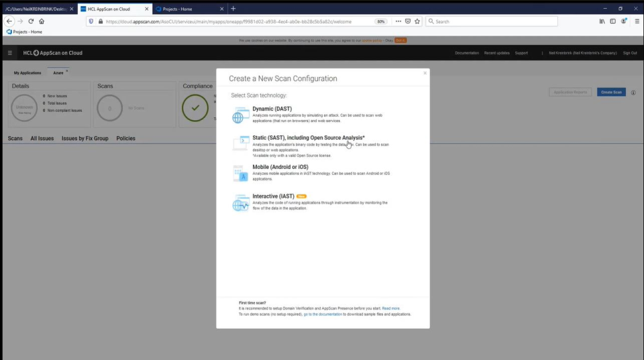Image resolution: width=644 pixels, height=360 pixels.
Task: Toggle the browser sidebar icon
Action: [x=612, y=21]
